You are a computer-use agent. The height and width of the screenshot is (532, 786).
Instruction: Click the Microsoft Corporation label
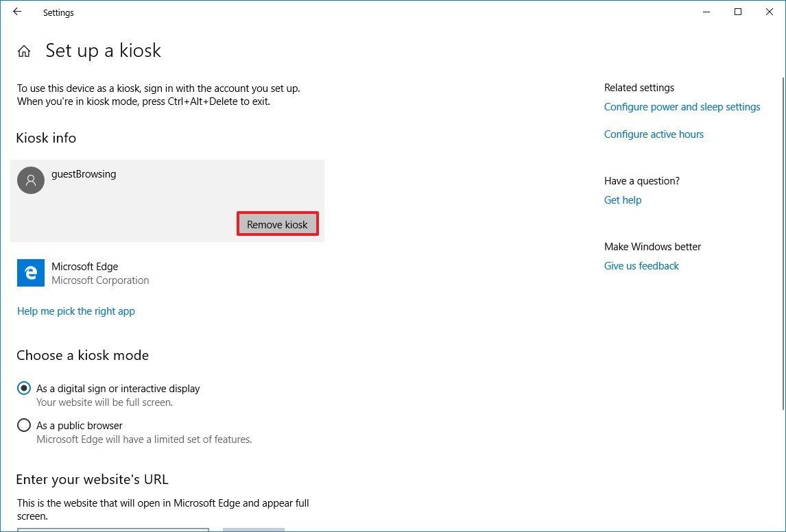tap(100, 280)
